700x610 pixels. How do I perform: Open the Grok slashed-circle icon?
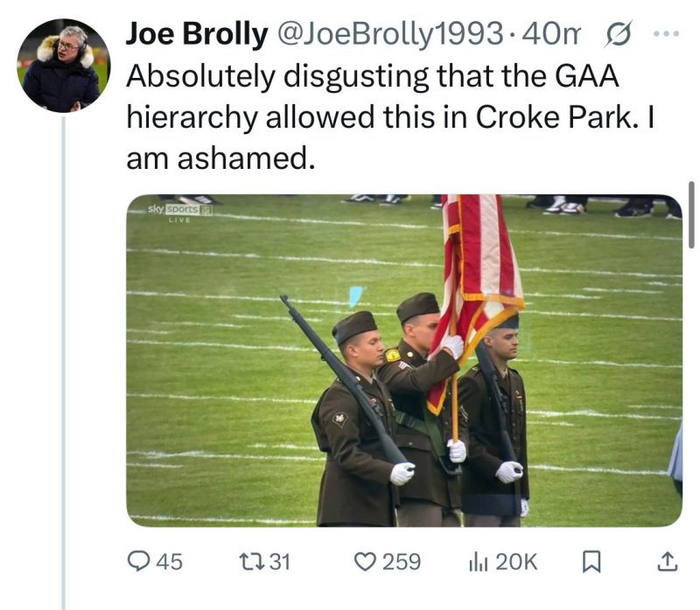(619, 33)
